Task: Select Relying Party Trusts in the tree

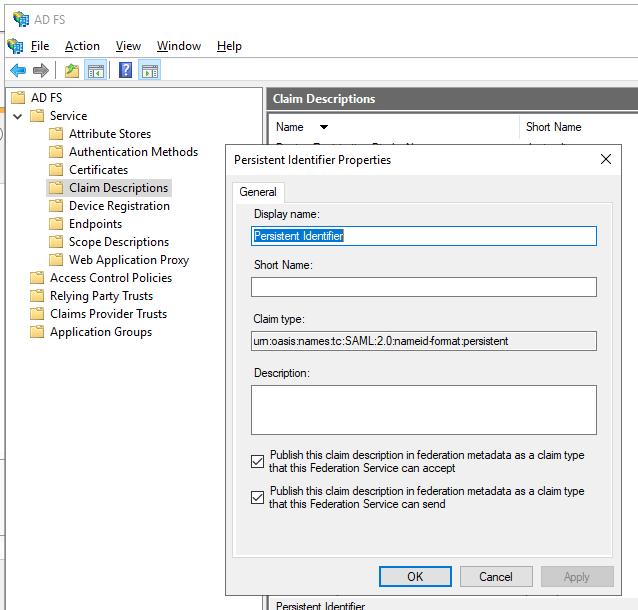Action: pyautogui.click(x=101, y=295)
